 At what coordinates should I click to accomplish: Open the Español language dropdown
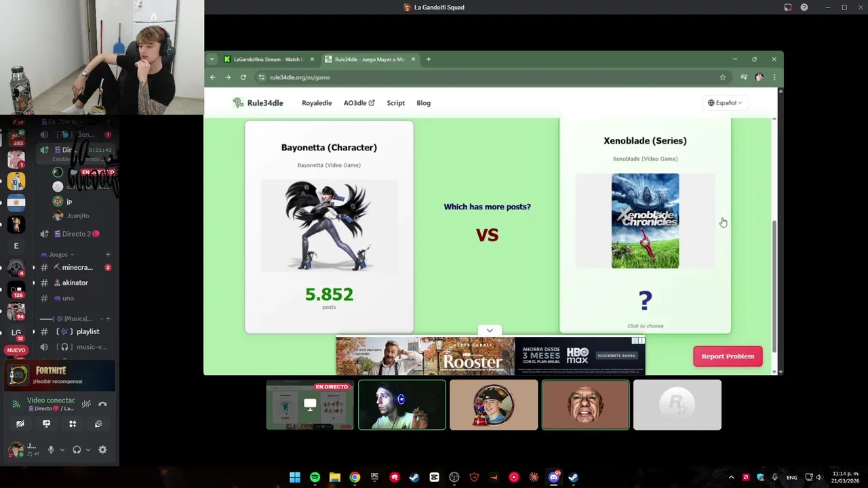[725, 103]
